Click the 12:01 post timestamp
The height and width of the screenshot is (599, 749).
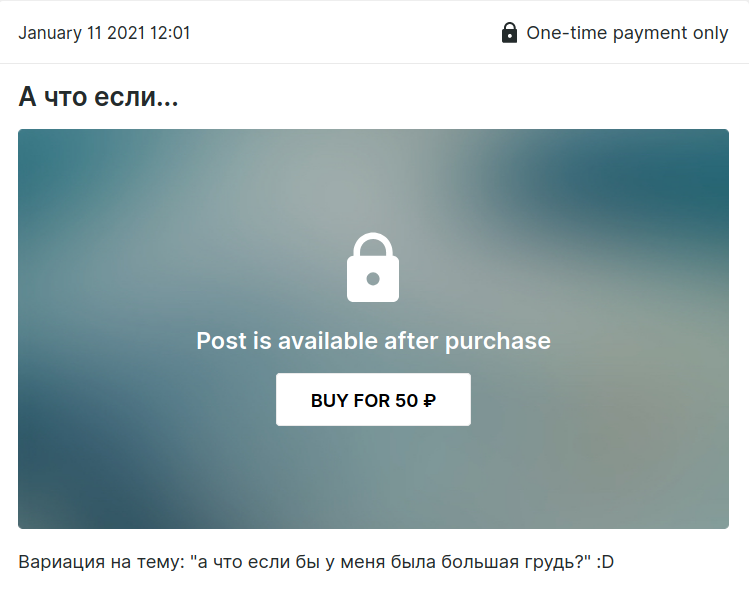[x=170, y=33]
